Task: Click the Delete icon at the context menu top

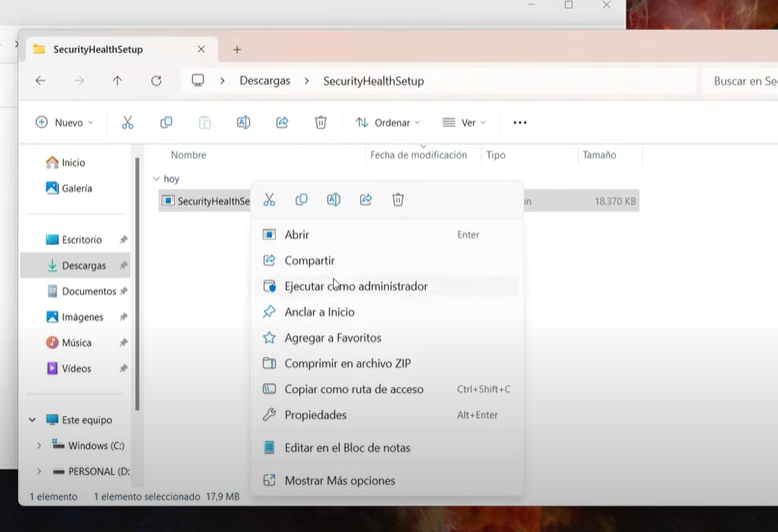Action: pos(398,200)
